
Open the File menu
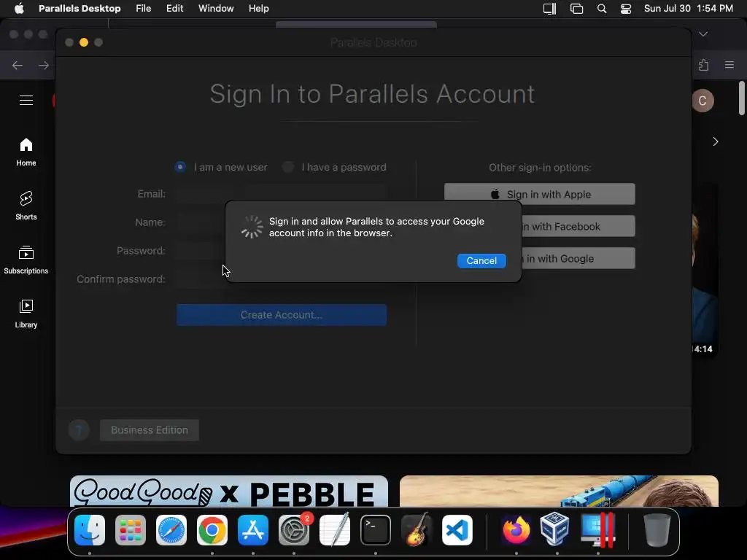coord(143,9)
